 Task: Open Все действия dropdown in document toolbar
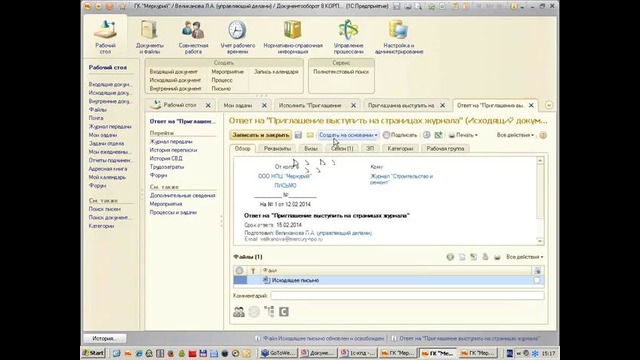[x=515, y=135]
